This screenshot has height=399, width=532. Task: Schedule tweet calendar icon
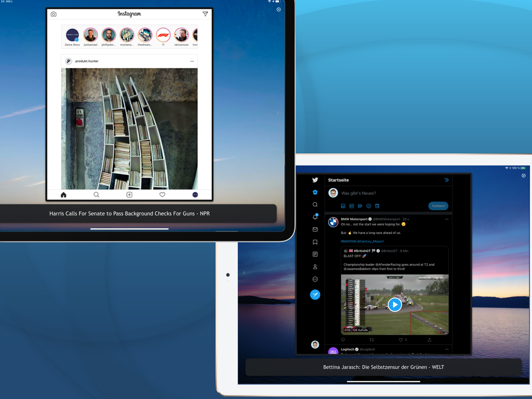[x=377, y=206]
